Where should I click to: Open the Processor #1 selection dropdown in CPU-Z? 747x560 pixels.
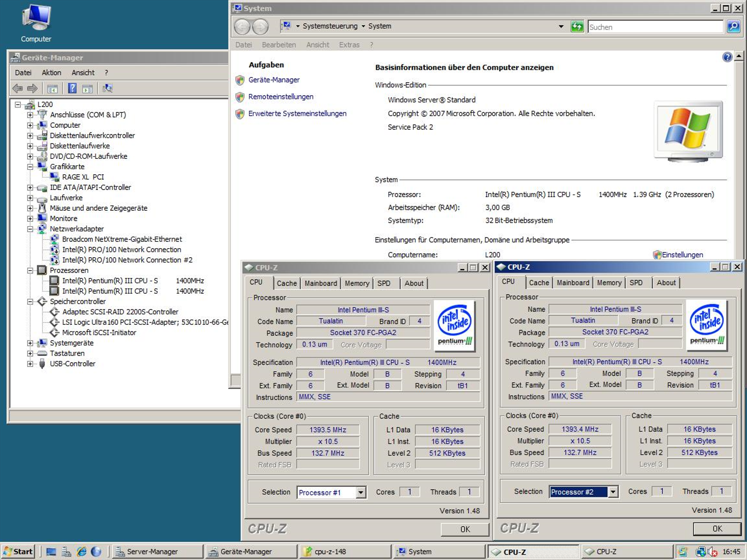361,492
